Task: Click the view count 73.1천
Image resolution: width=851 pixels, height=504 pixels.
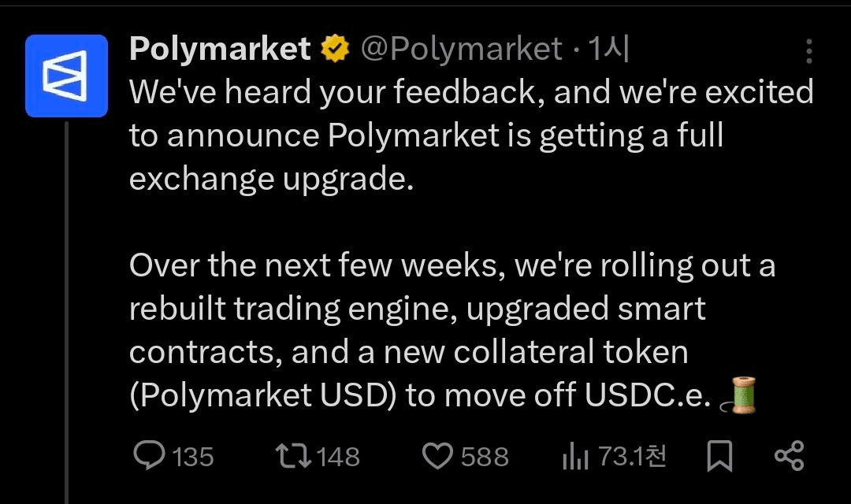Action: point(633,456)
